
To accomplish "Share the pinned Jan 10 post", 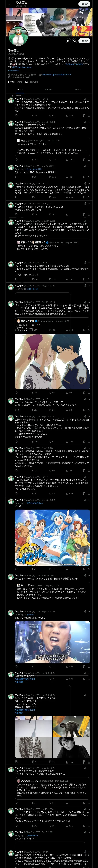I will (89, 116).
